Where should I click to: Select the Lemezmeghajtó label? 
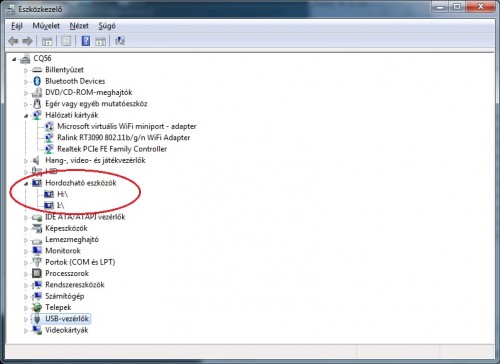[72, 240]
